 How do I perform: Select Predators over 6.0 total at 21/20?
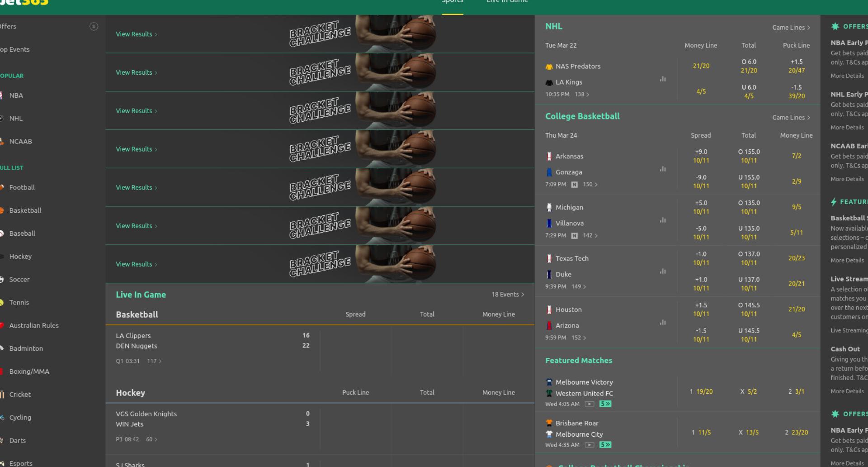749,66
